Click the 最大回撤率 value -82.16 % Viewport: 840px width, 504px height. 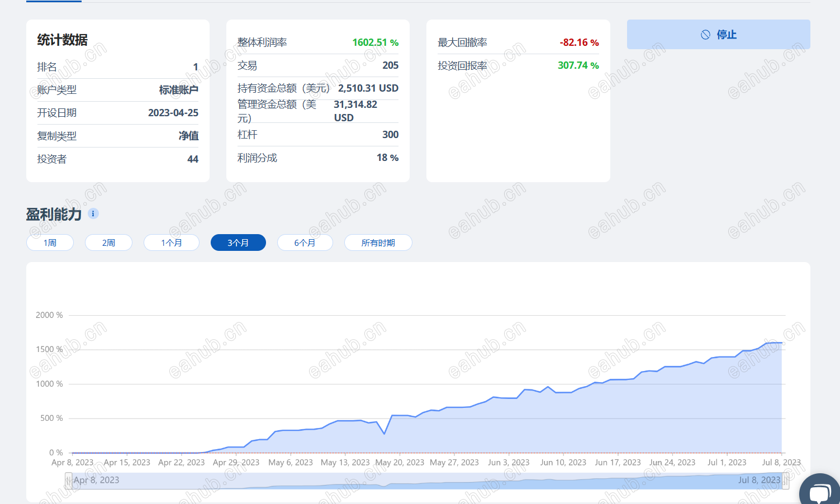pos(579,42)
